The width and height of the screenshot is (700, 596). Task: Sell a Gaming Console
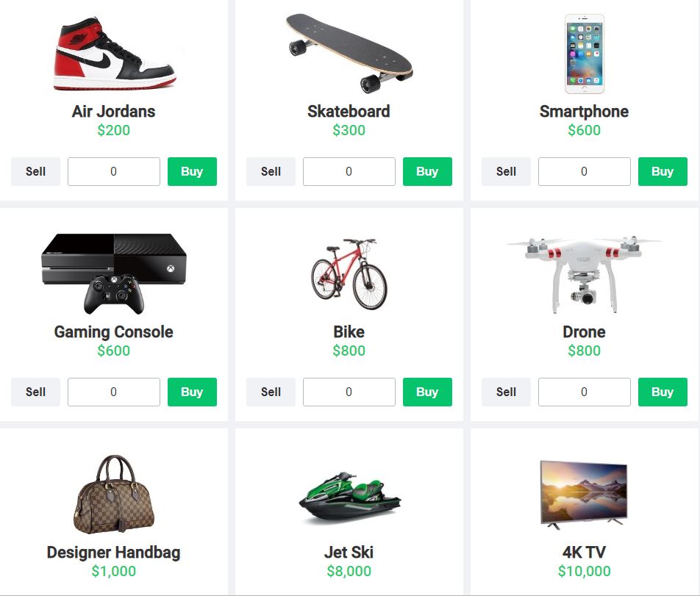[x=35, y=392]
